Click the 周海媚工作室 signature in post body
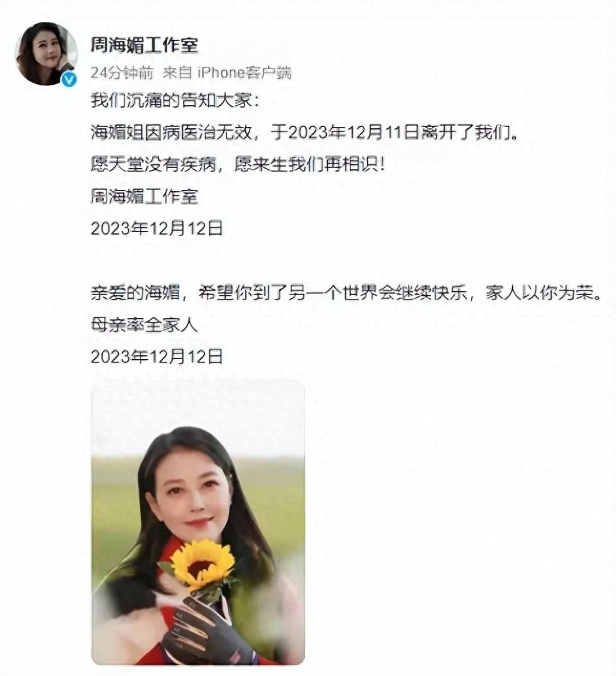 point(144,196)
